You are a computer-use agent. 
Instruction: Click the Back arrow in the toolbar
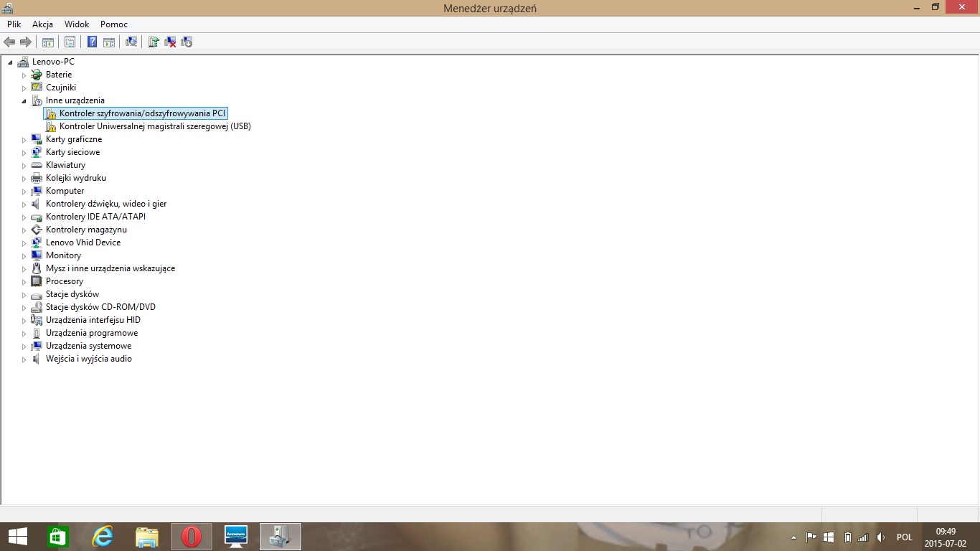click(x=9, y=42)
